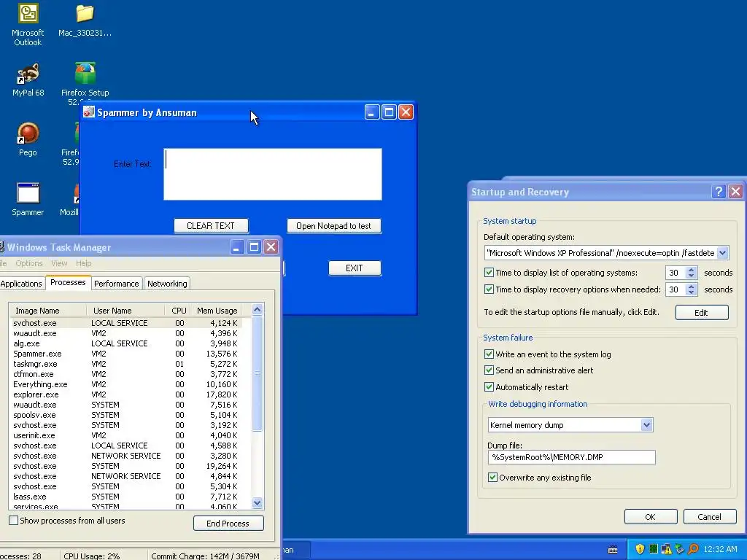The width and height of the screenshot is (747, 560).
Task: Click Open Notepad to test button
Action: [333, 226]
